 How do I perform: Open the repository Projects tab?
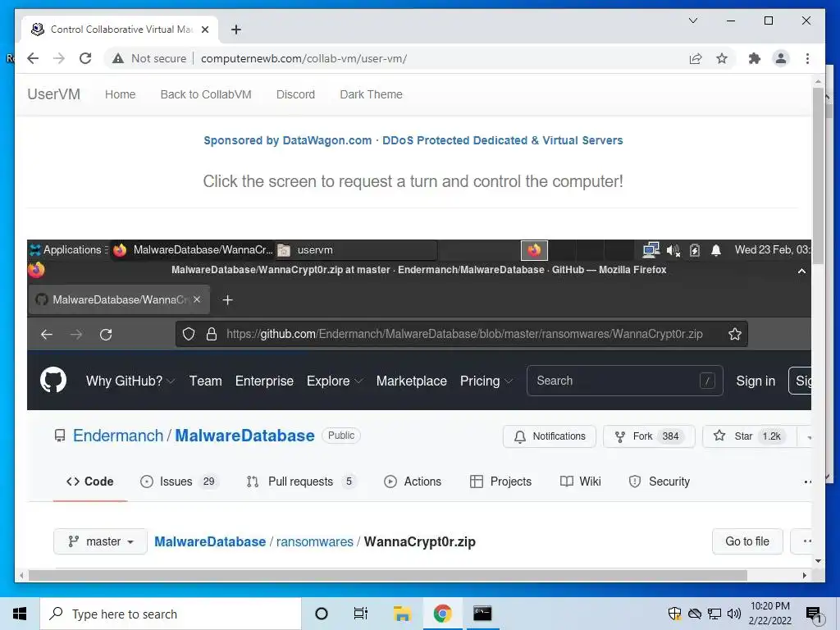point(500,482)
